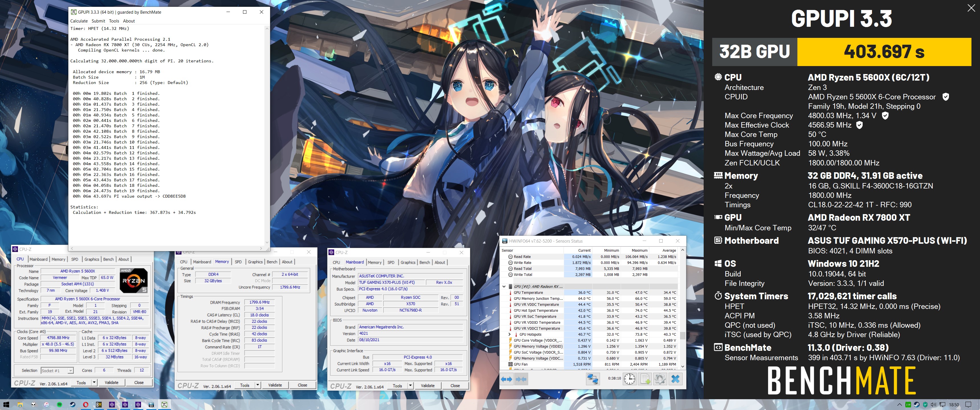
Task: Close HWiNFO sensors with blue X icon
Action: 675,379
